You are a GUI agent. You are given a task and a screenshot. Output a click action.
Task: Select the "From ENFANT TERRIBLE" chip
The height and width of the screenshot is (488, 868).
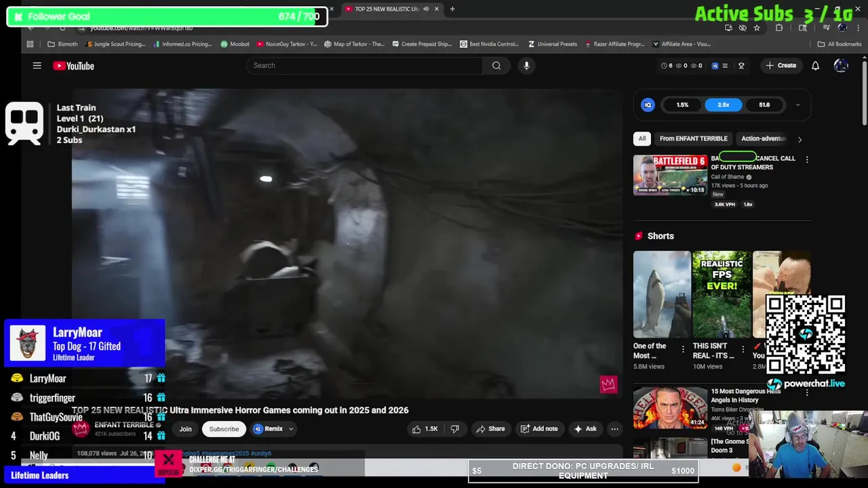pos(693,138)
